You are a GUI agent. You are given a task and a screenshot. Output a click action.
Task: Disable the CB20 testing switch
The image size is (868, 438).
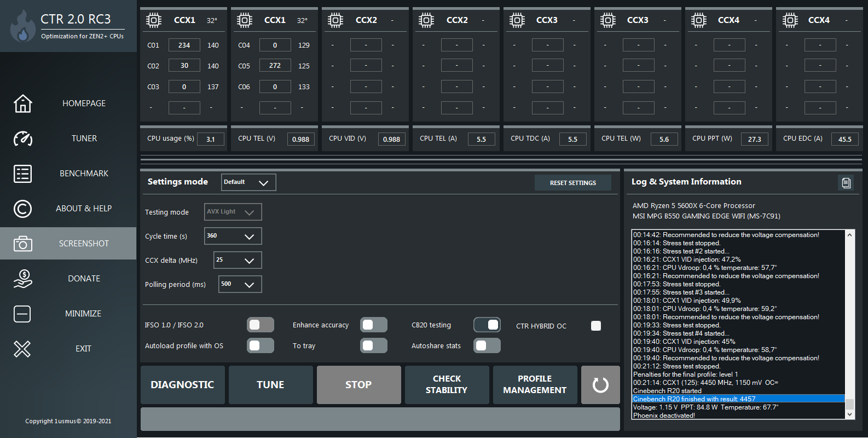[487, 325]
